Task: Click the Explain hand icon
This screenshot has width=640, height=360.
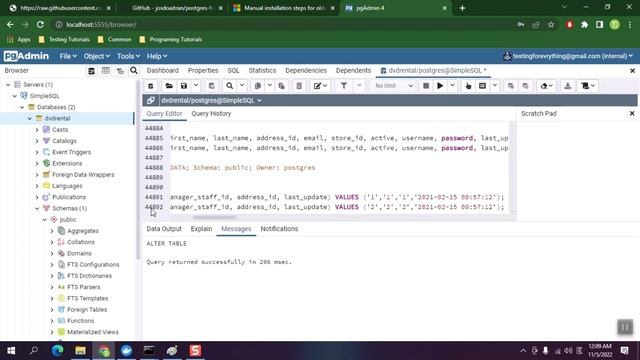Action: coord(468,86)
